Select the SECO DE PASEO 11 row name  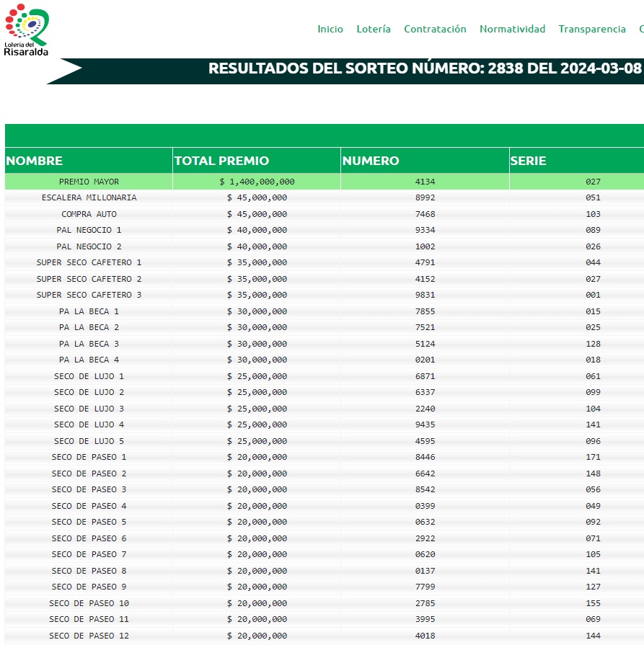pos(89,619)
